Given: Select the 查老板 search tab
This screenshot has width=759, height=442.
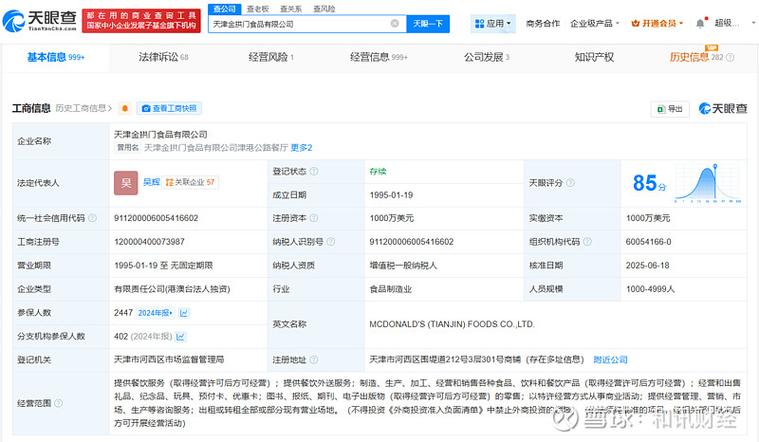Looking at the screenshot, I should (x=258, y=9).
